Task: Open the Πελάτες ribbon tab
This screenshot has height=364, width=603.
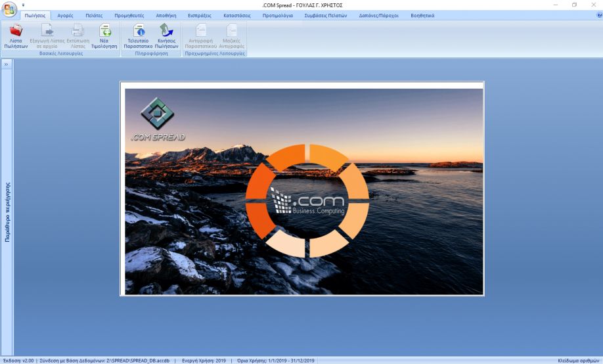Action: [94, 15]
